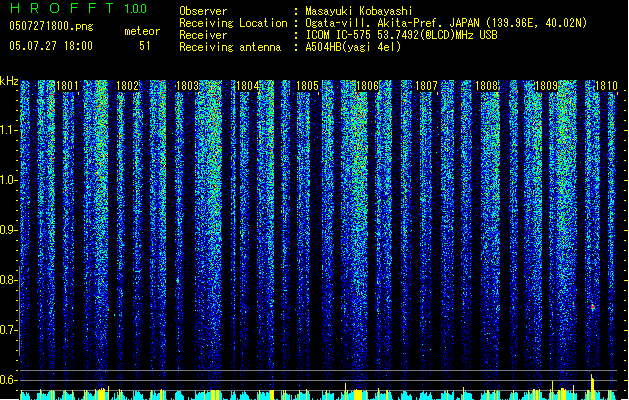Image resolution: width=629 pixels, height=400 pixels.
Task: Click the 1.1 kHz frequency axis label
Action: [9, 130]
